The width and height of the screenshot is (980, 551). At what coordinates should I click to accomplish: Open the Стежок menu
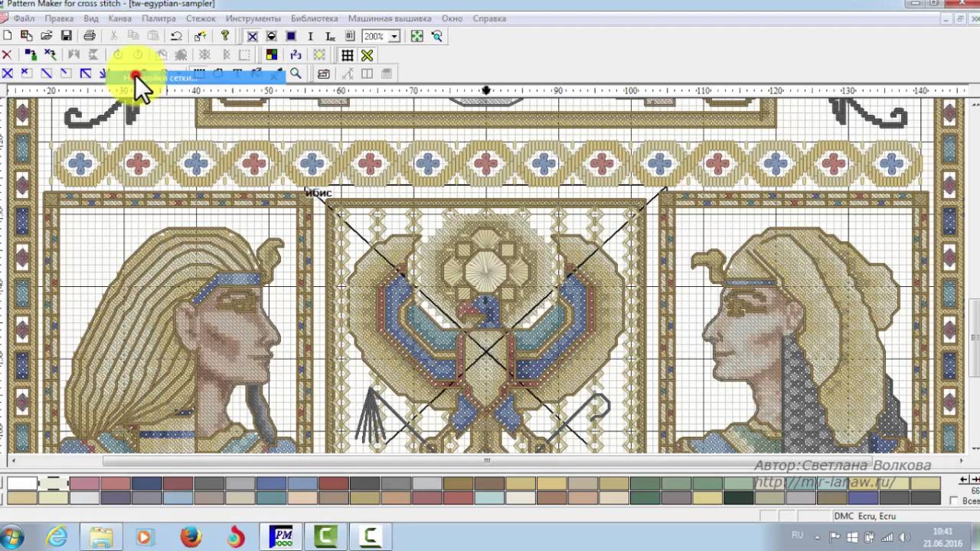201,18
